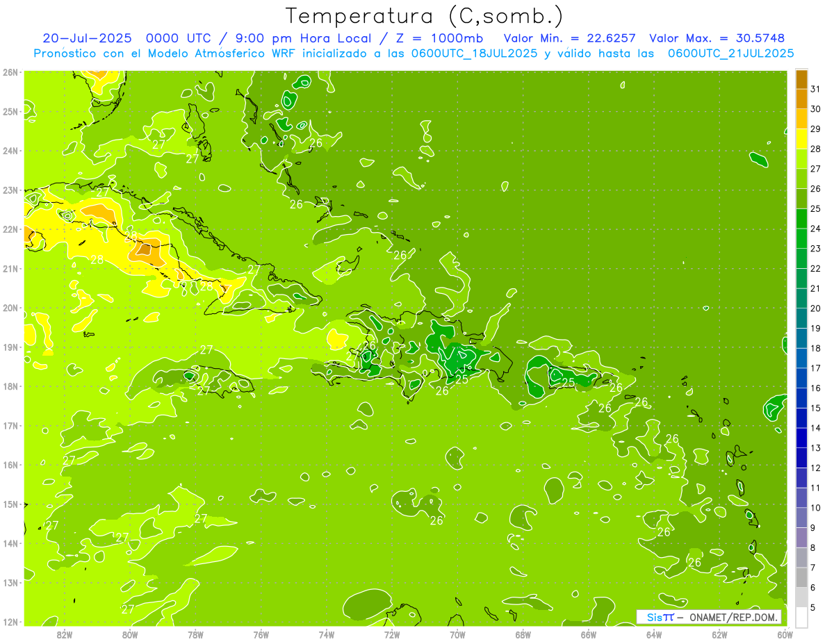Image resolution: width=834 pixels, height=644 pixels.
Task: Click the "64W" longitude axis label
Action: coord(654,635)
